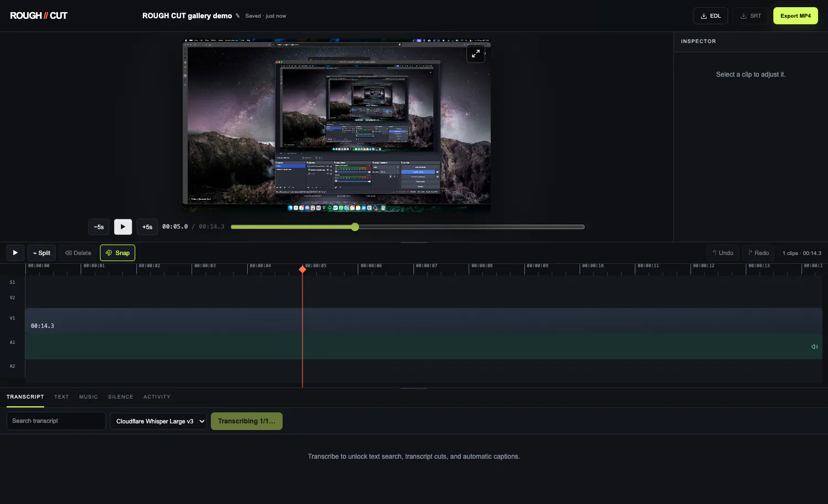Open the Activity tab

pyautogui.click(x=157, y=397)
